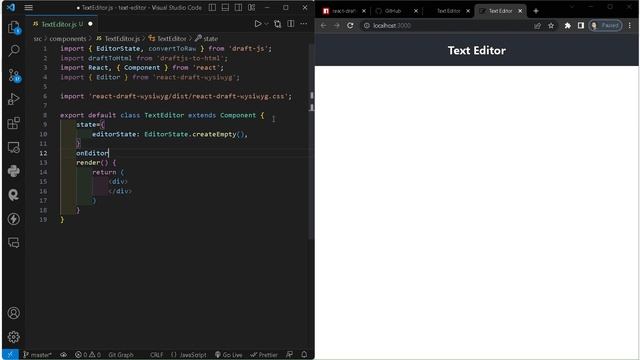Click the feedback icon in the status bar

pos(289,355)
